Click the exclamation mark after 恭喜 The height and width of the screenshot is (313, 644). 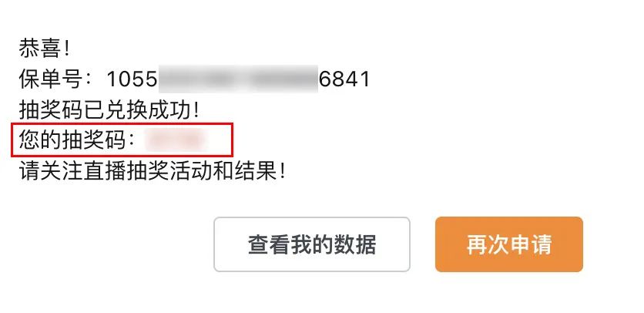(x=67, y=49)
